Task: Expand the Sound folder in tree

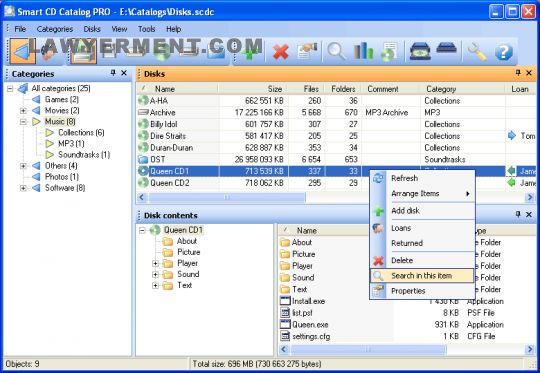Action: click(155, 274)
